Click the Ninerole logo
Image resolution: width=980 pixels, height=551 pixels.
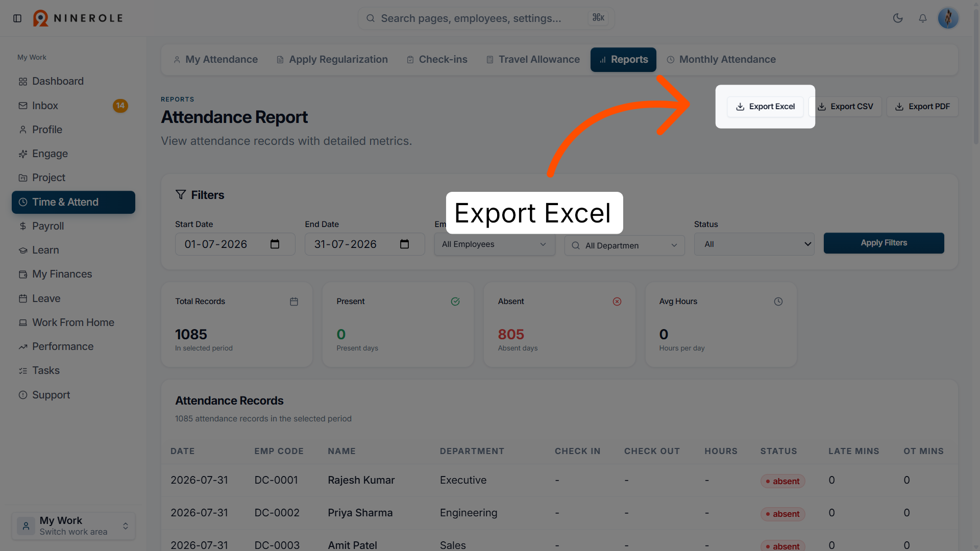coord(78,18)
